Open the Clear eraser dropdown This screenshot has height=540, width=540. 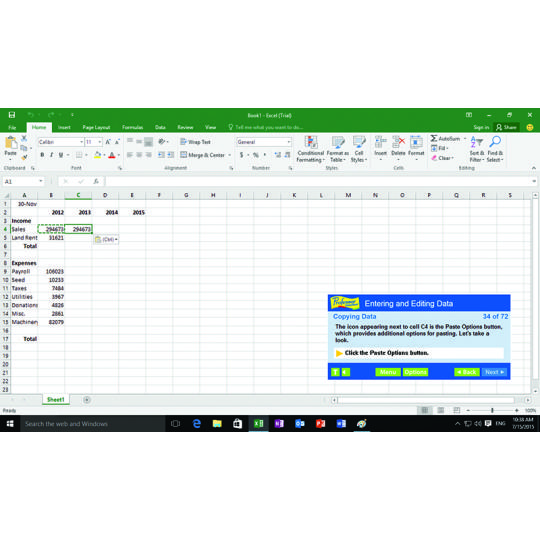coord(443,158)
